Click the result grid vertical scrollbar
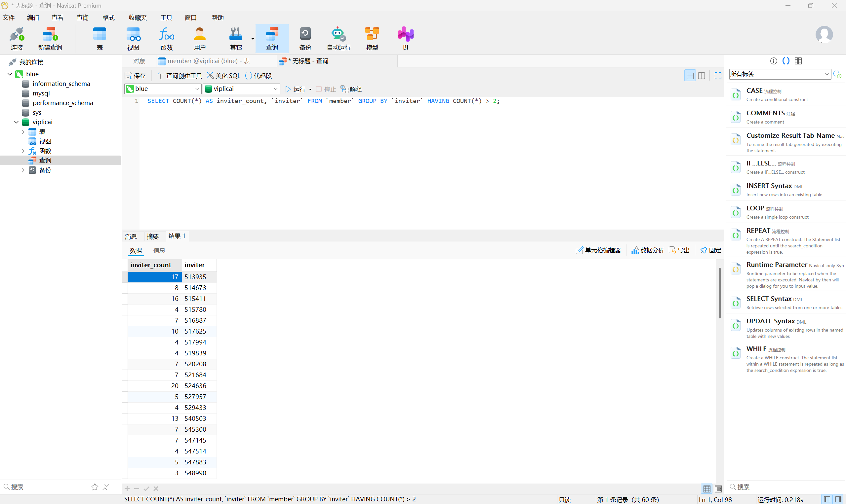 pyautogui.click(x=720, y=293)
